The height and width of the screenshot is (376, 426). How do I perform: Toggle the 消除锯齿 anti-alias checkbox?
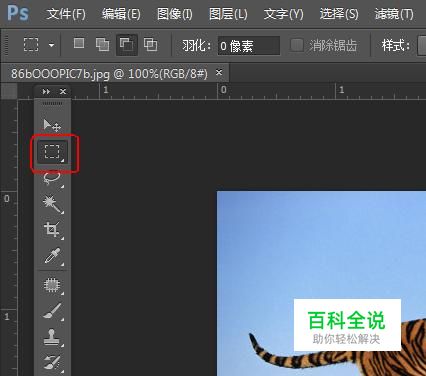click(296, 45)
